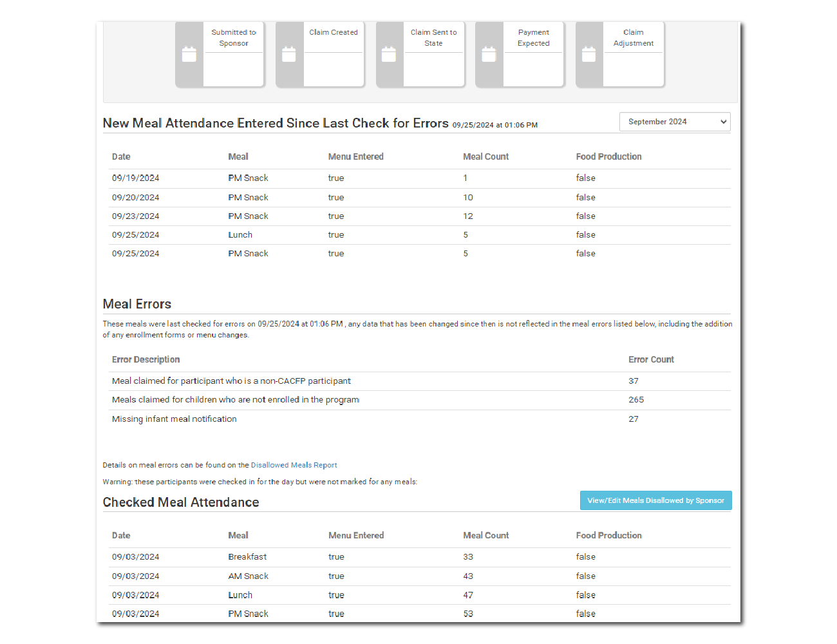This screenshot has width=837, height=644.
Task: Select the 09/03/2024 Breakfast row
Action: click(x=418, y=557)
